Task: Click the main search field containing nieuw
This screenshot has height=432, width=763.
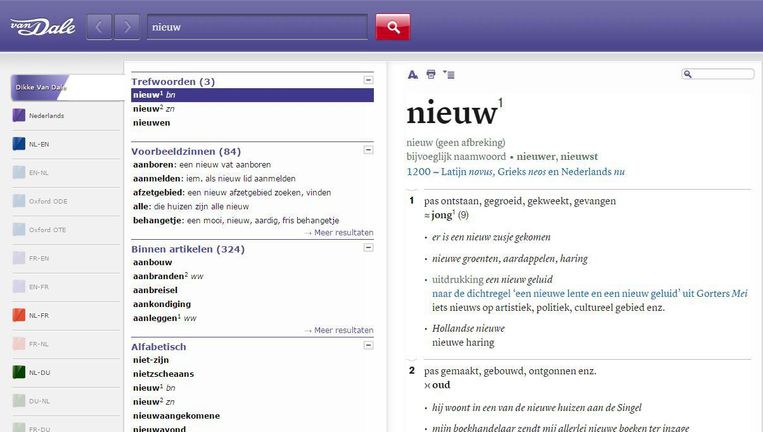Action: coord(256,27)
